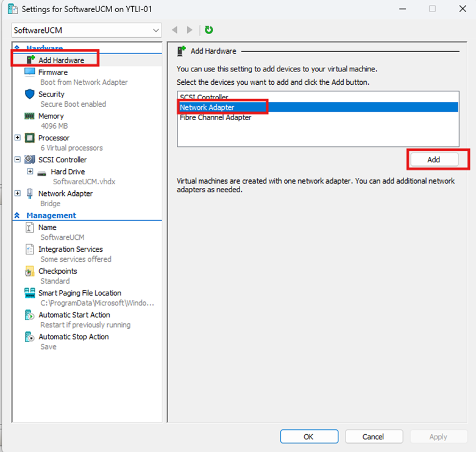Click the SoftwareUCM.vhdx file label
This screenshot has height=452, width=476.
(x=84, y=181)
